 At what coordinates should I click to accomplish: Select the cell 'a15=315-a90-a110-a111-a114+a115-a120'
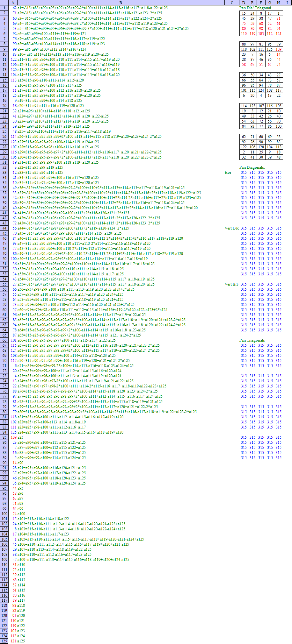(x=51, y=80)
